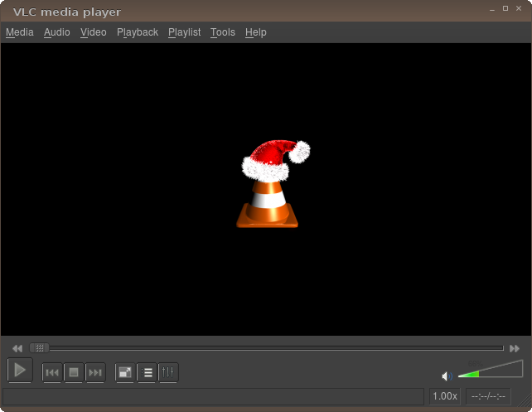Viewport: 532px width, 412px height.
Task: Open the Audio menu
Action: click(x=56, y=32)
